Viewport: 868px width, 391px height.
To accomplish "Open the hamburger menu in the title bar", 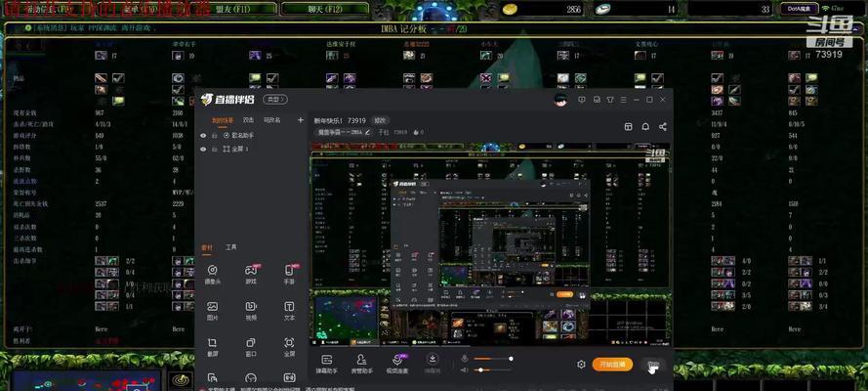I will point(623,100).
